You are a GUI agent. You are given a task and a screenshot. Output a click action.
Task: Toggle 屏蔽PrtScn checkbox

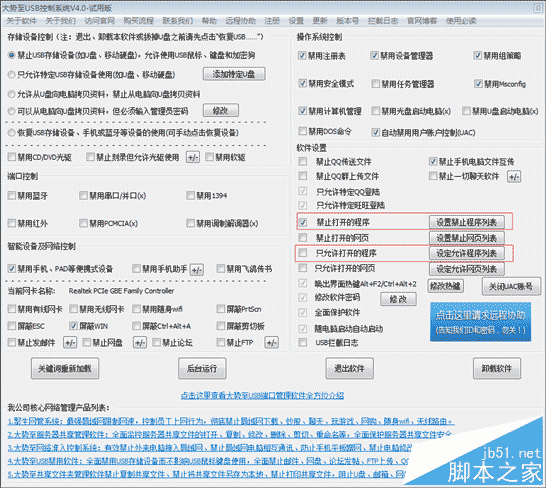221,309
